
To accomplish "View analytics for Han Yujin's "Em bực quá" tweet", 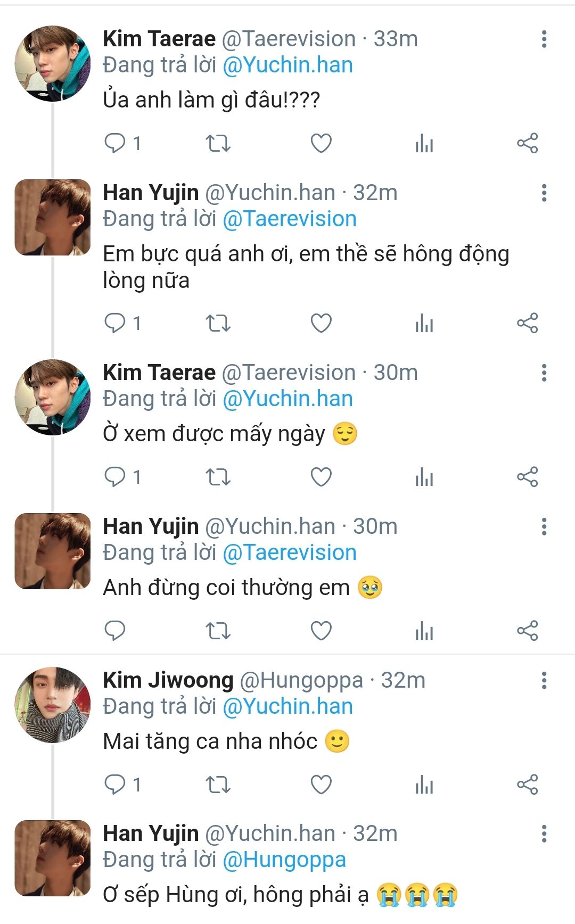I will click(x=424, y=323).
